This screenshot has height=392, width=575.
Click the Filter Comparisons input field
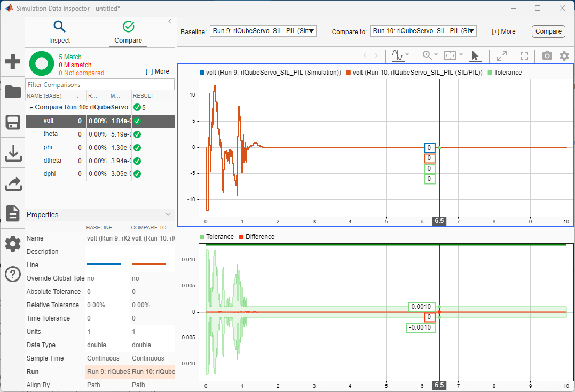click(x=100, y=85)
